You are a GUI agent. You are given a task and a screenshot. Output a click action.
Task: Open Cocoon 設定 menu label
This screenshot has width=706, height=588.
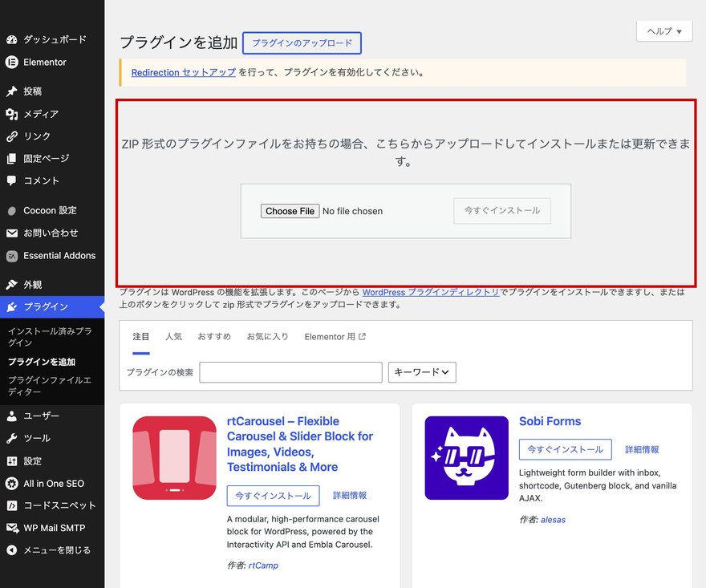click(50, 211)
